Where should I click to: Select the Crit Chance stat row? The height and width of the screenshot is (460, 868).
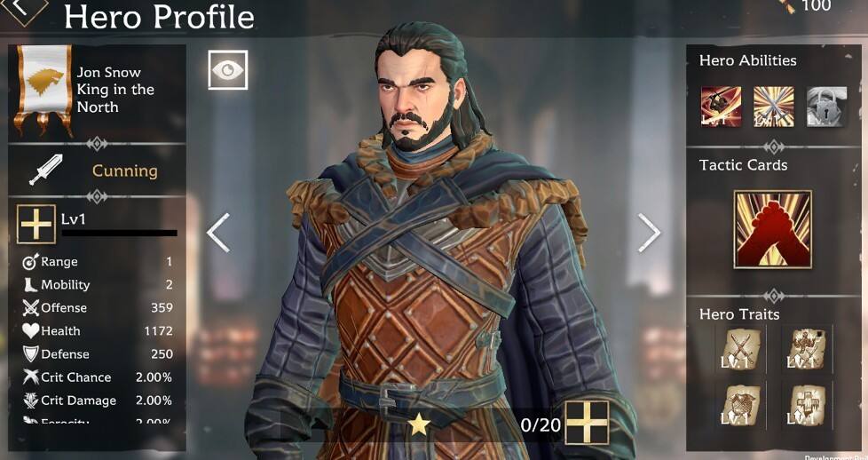98,377
